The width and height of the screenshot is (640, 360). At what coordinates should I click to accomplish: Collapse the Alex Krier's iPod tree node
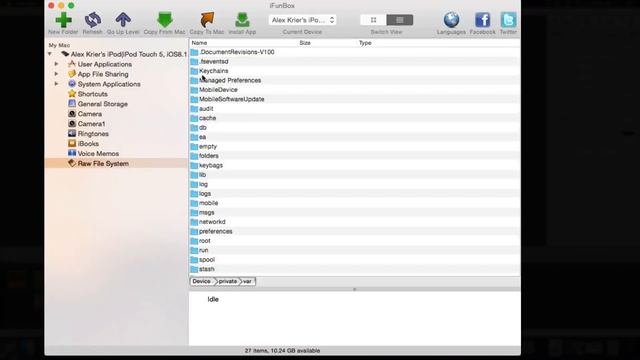tap(50, 54)
